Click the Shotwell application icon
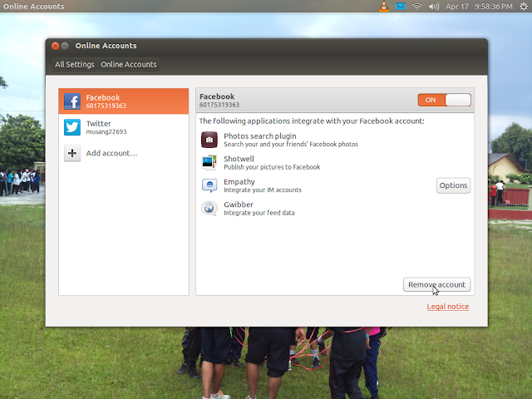This screenshot has height=399, width=532. pyautogui.click(x=209, y=163)
